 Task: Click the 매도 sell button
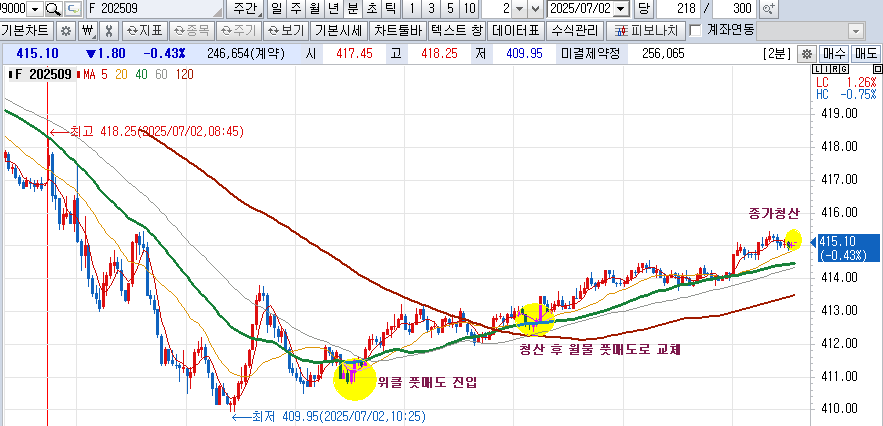click(866, 55)
